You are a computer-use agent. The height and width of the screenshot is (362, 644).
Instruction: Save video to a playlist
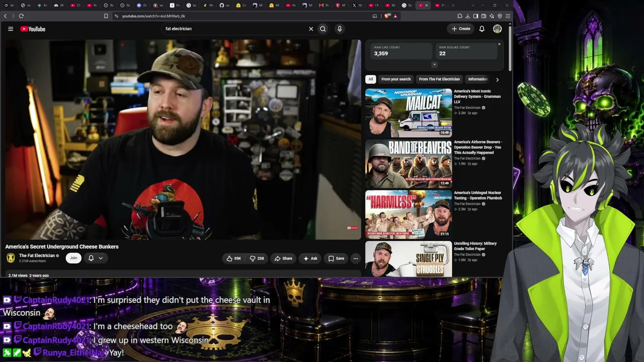337,258
